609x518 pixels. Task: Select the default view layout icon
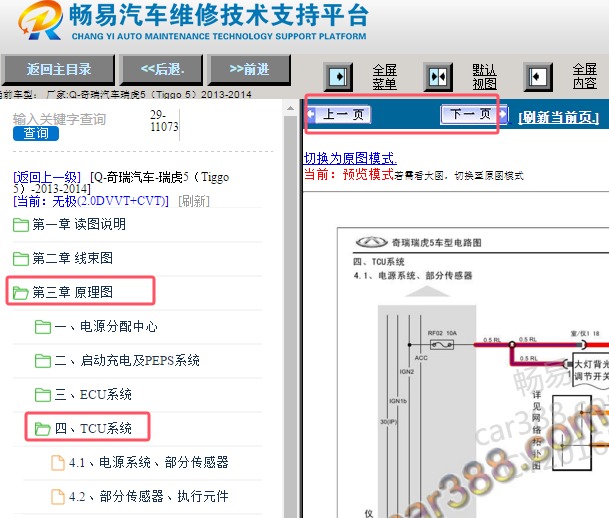438,76
